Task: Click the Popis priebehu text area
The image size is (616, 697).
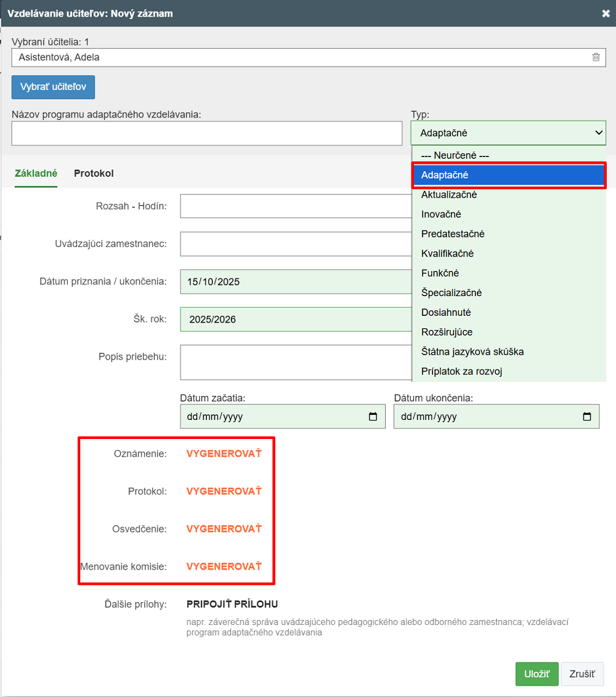Action: (x=296, y=362)
